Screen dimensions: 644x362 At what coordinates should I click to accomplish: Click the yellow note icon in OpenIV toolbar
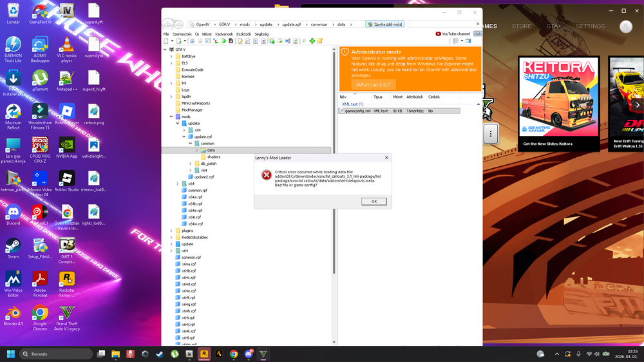point(320,41)
